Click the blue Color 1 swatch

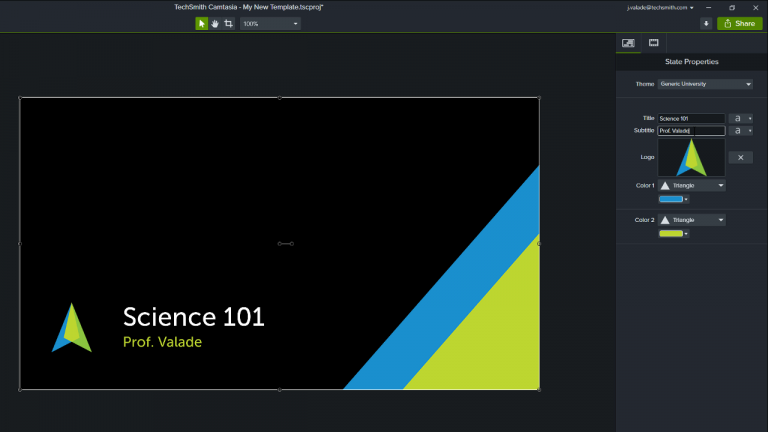click(x=671, y=199)
